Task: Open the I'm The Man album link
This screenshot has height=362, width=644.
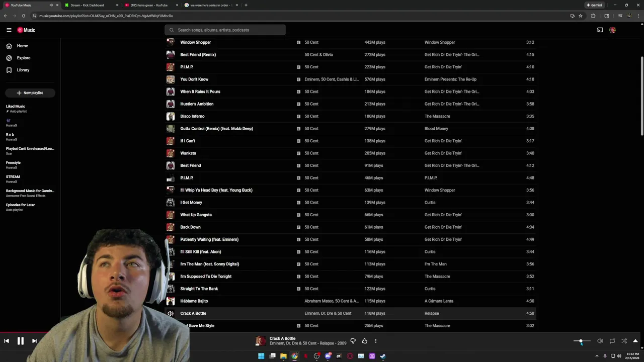Action: 435,264
